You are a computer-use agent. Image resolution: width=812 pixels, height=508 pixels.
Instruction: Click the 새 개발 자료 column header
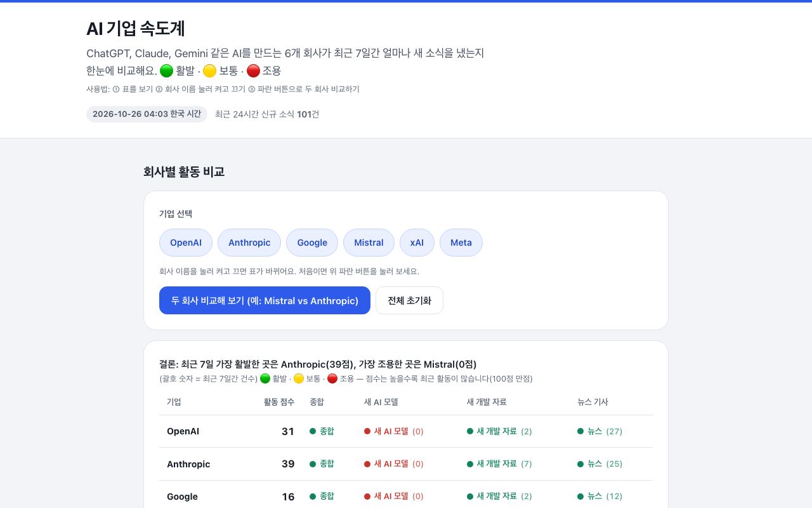[x=487, y=402]
